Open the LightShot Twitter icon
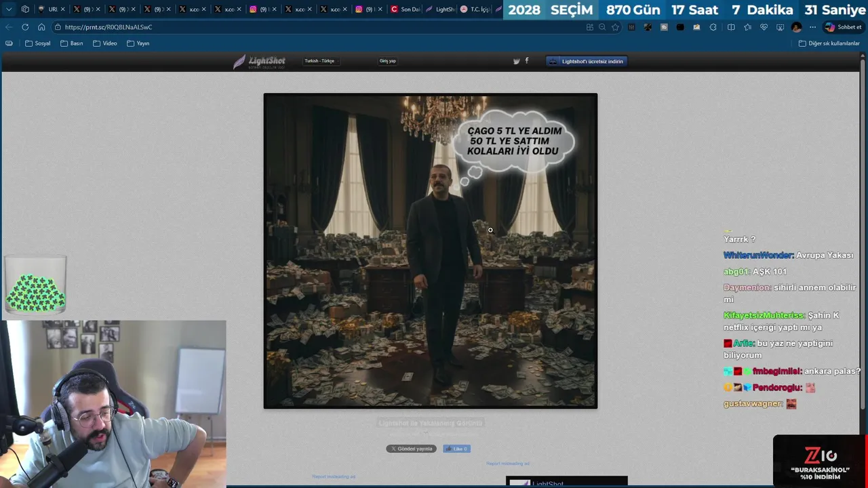The image size is (868, 488). point(516,61)
